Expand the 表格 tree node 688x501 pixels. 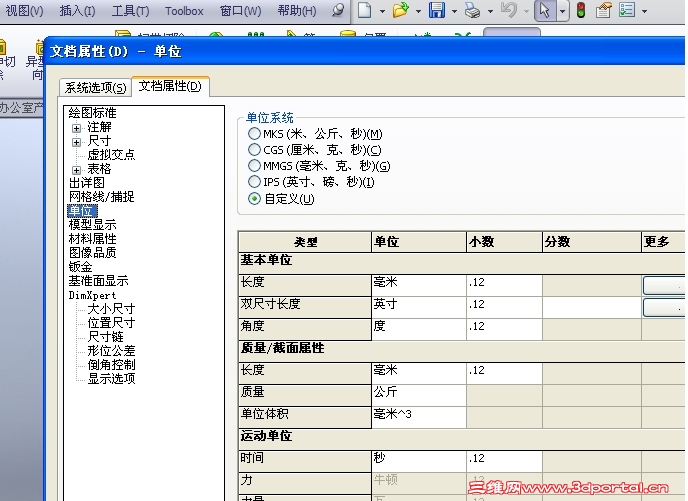(x=76, y=170)
